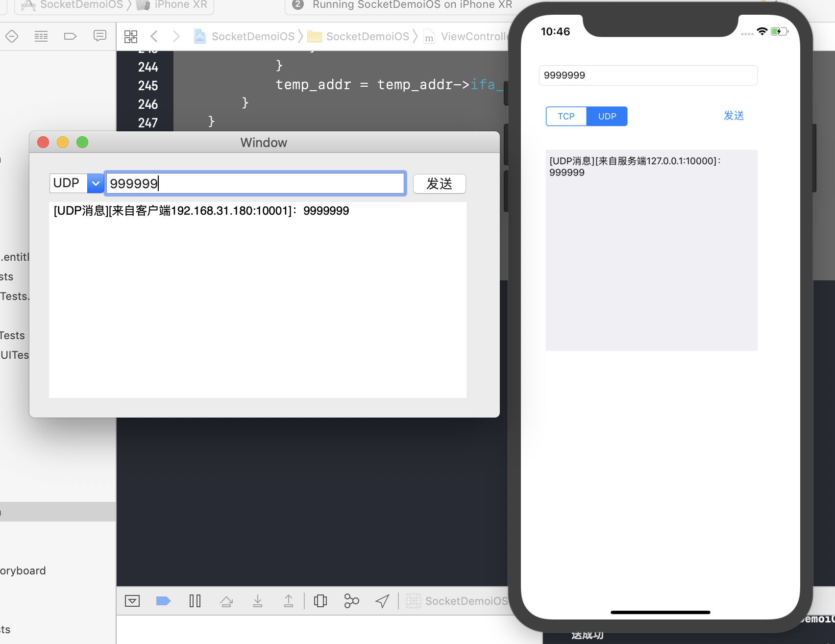Close the Mac Window with red button
Screen dimensions: 835x644
click(x=43, y=142)
